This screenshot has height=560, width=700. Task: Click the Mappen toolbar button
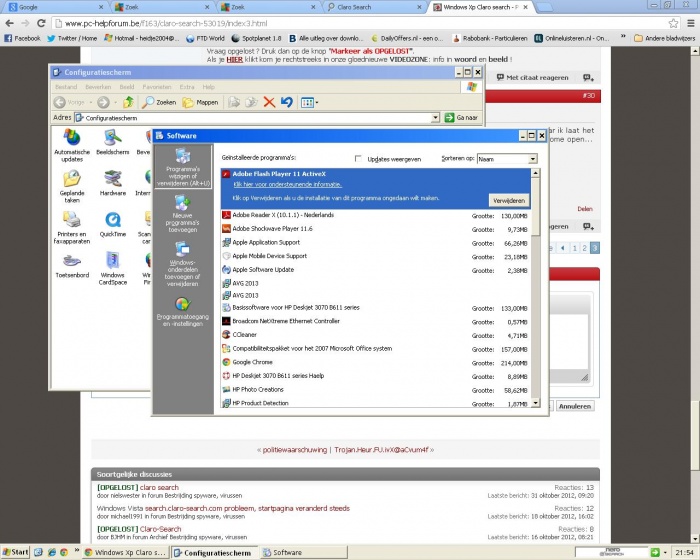click(x=201, y=102)
